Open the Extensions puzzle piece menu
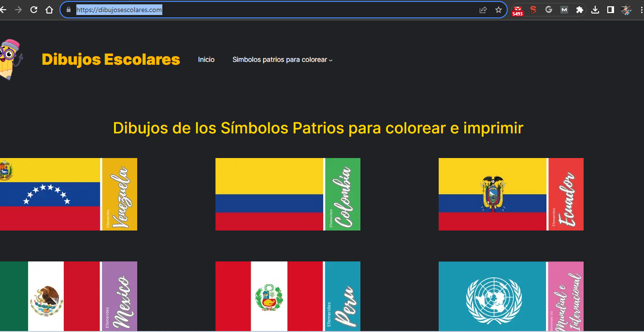Screen dimensions: 644x332 580,10
